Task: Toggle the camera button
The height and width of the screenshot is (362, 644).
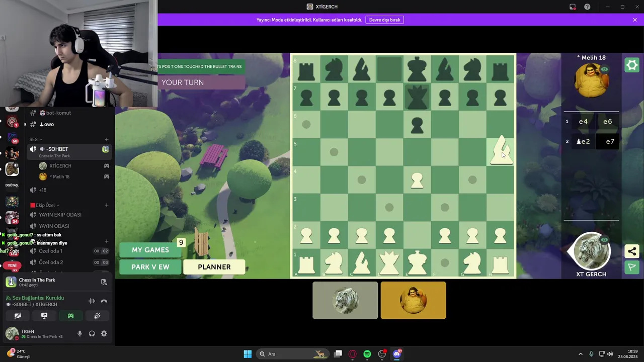Action: coord(18,316)
